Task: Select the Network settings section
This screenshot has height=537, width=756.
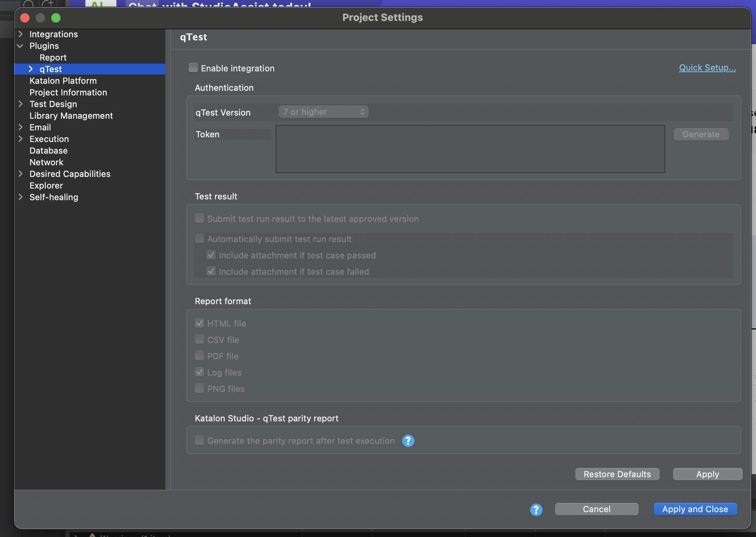Action: [x=46, y=162]
